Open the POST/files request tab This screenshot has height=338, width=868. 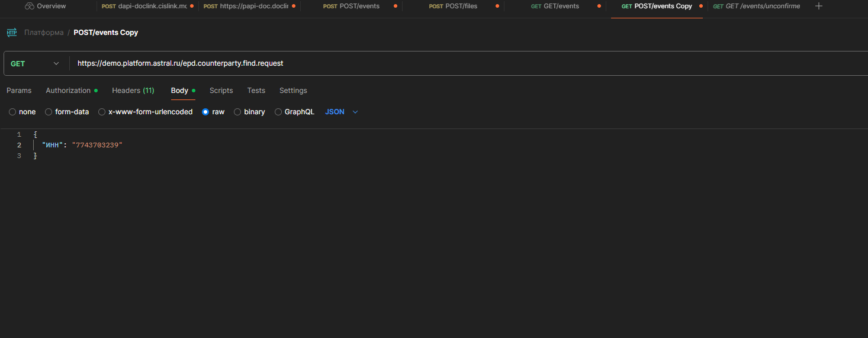[453, 7]
